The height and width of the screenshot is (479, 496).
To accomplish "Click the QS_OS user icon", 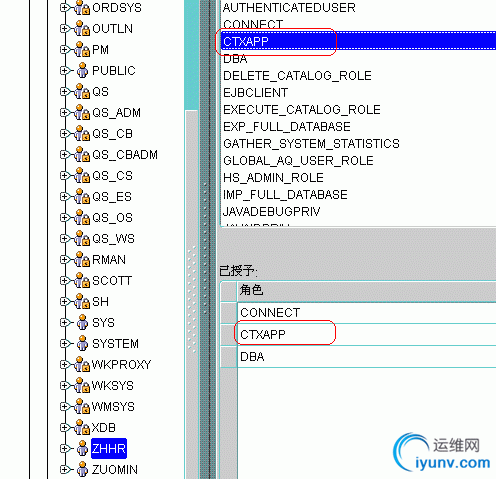I will (x=82, y=218).
